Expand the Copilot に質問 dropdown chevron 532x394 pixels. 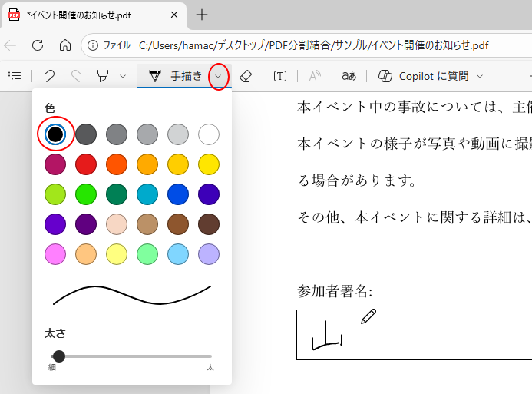(480, 76)
